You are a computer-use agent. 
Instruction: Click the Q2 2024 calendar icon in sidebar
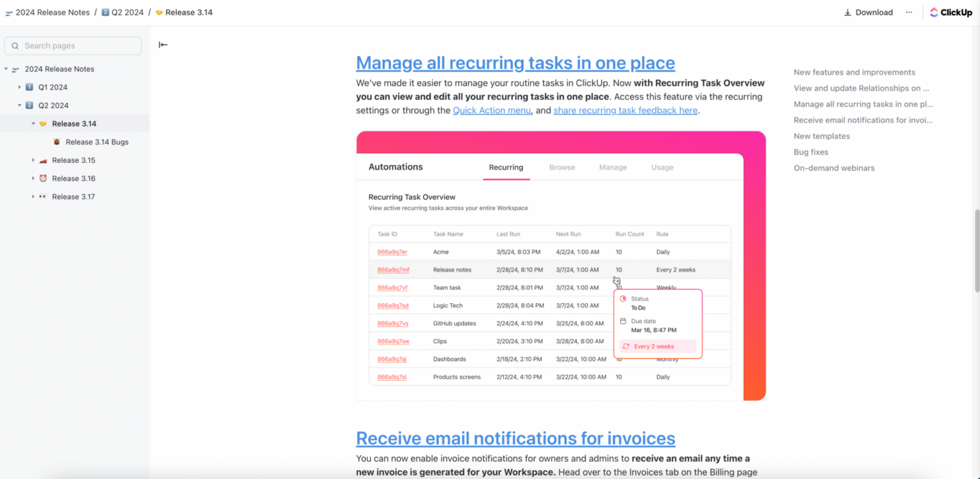pyautogui.click(x=29, y=105)
